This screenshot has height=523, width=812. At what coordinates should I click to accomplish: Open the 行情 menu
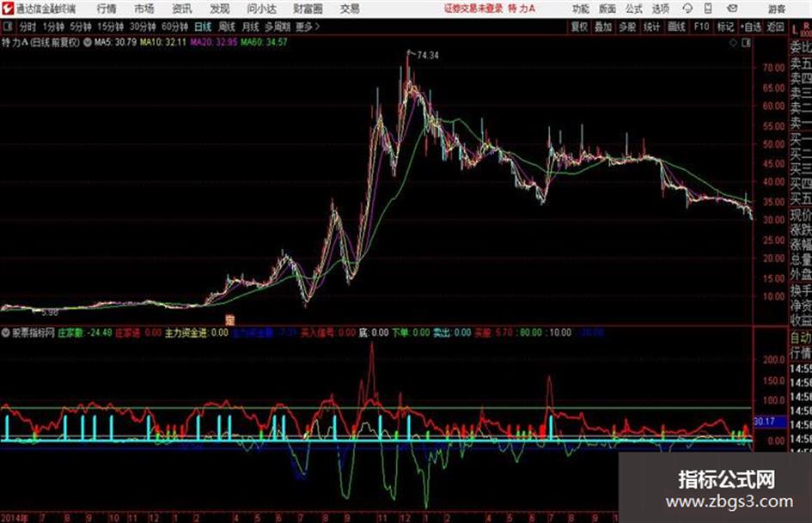[x=107, y=9]
